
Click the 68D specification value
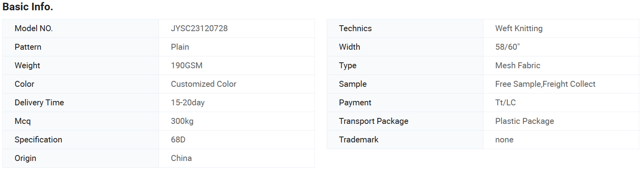(178, 140)
